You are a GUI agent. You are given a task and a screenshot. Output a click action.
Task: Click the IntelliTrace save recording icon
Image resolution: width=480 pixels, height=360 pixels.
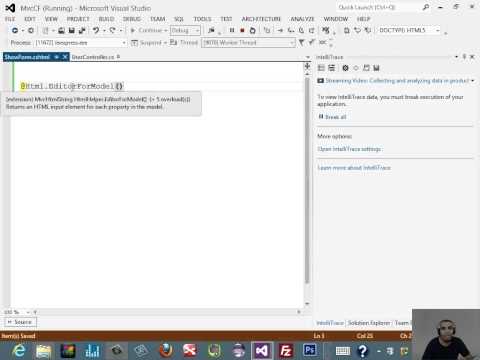[376, 68]
